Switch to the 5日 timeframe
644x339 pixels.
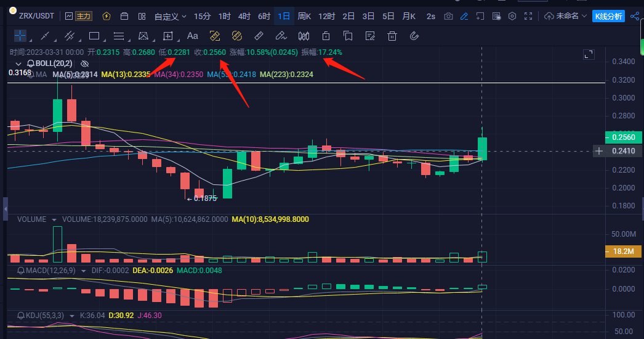(388, 16)
